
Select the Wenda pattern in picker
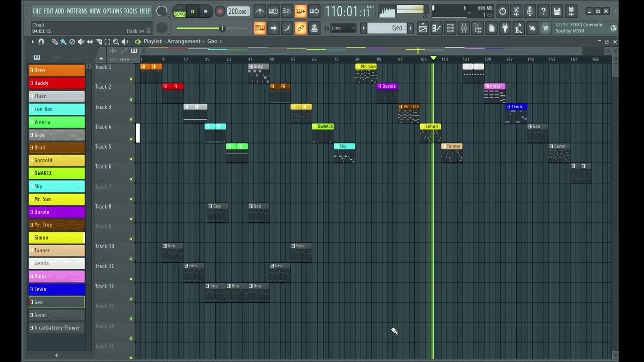pyautogui.click(x=56, y=263)
